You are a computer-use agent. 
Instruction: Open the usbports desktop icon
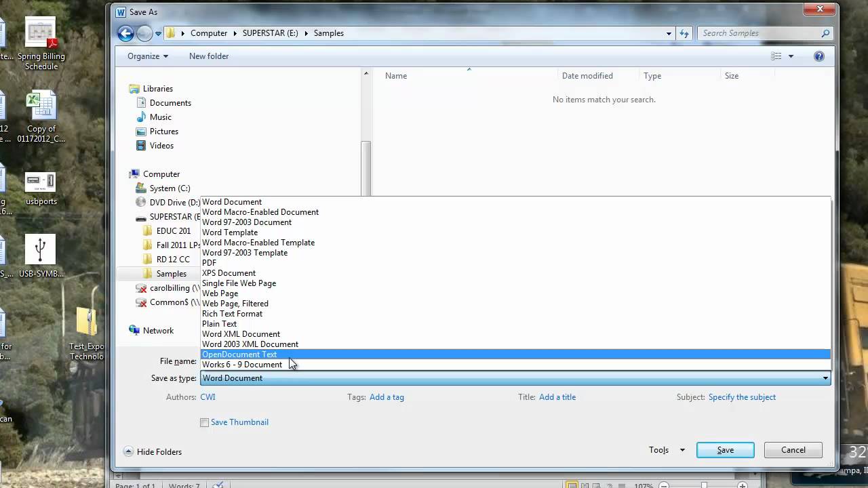coord(41,188)
